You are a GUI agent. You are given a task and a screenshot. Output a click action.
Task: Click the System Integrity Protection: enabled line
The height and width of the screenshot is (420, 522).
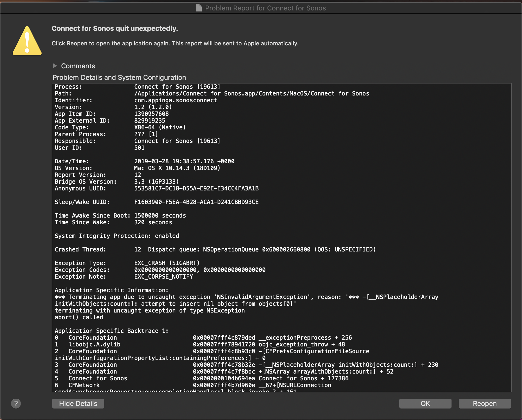117,236
